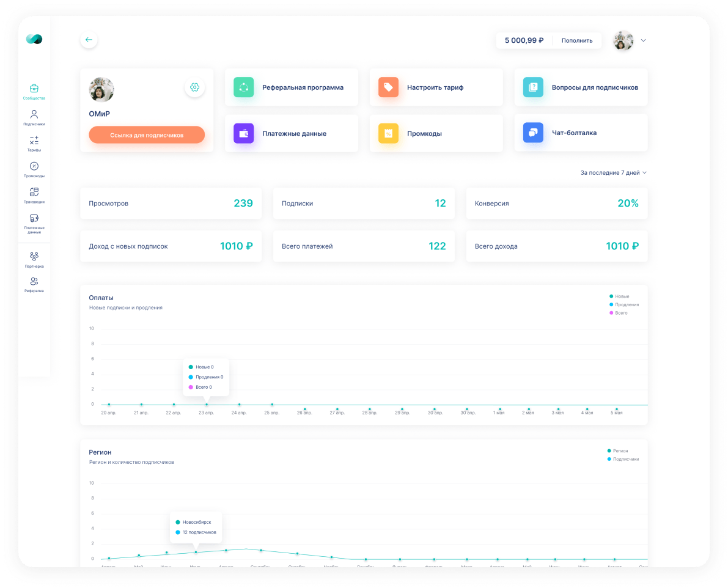This screenshot has height=588, width=728.
Task: Open Транзакции in the sidebar
Action: pos(34,196)
